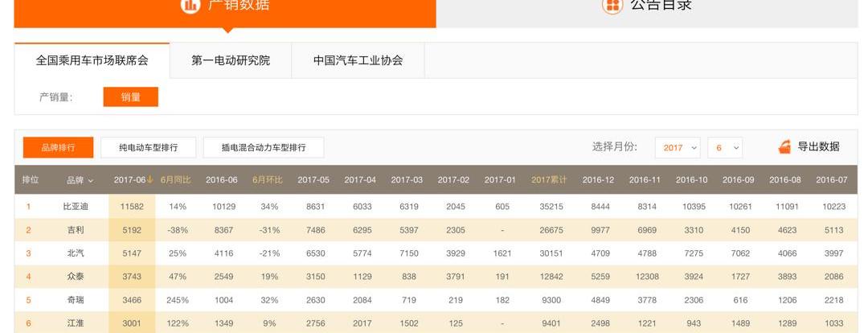Click the 2016-06 column header
Image resolution: width=868 pixels, height=333 pixels.
(222, 180)
